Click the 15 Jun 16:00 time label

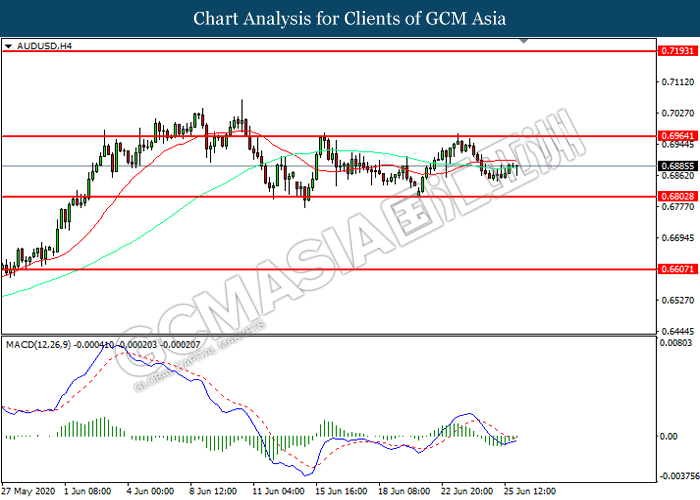(342, 491)
